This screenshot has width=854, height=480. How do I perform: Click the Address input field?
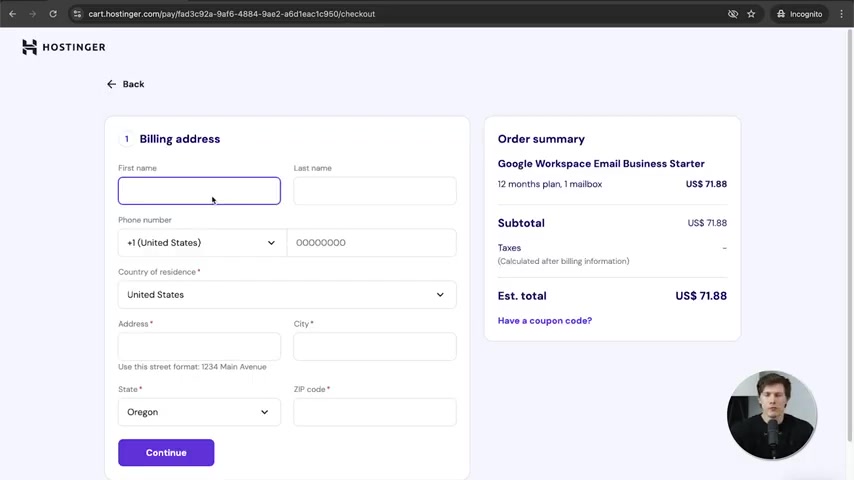[x=199, y=347]
